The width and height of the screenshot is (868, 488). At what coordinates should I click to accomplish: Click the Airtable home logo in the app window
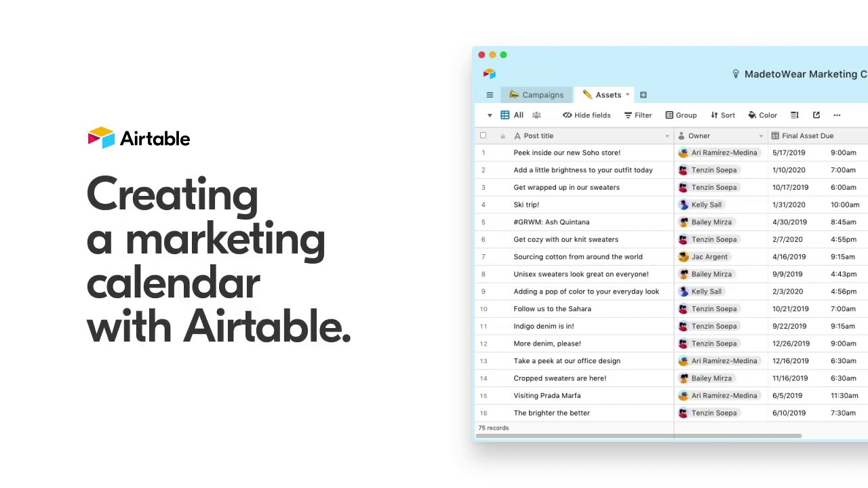pos(490,74)
